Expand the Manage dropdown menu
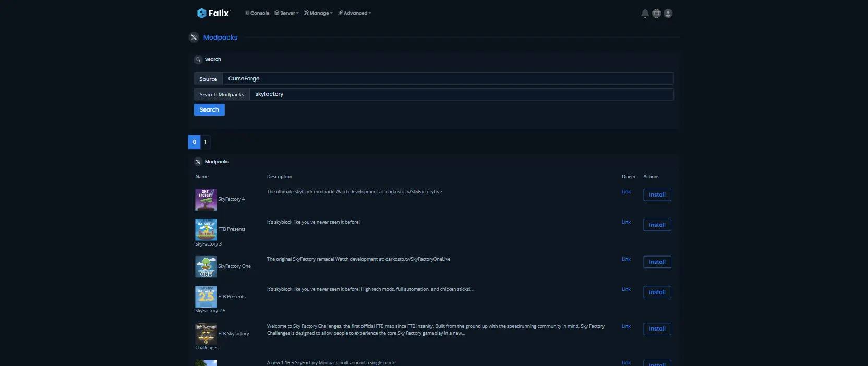This screenshot has height=366, width=868. click(x=318, y=13)
